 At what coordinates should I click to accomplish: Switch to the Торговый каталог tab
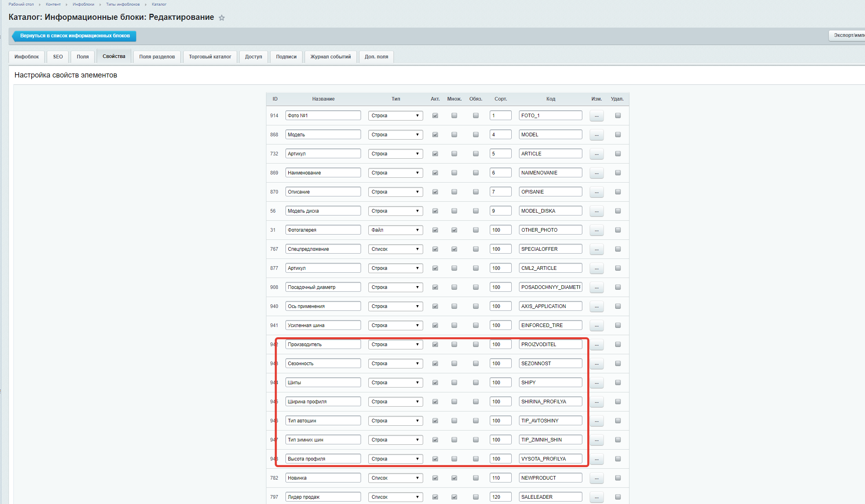(x=210, y=57)
